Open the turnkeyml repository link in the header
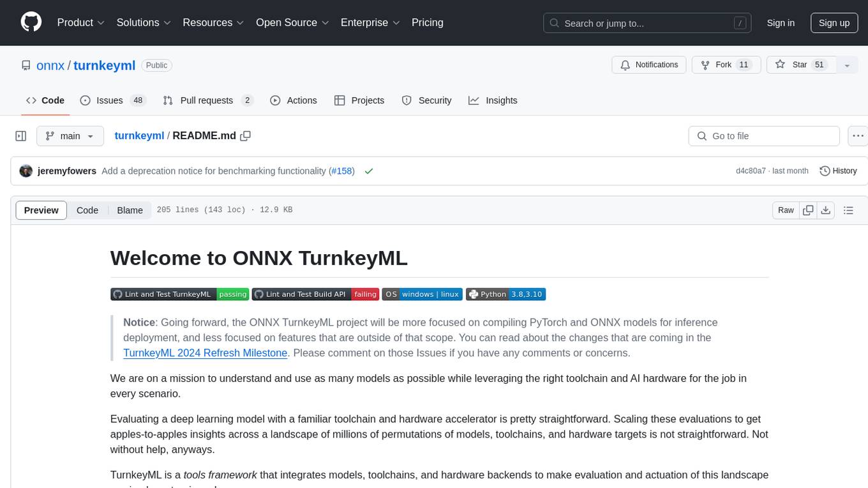This screenshot has width=868, height=488. pyautogui.click(x=105, y=65)
